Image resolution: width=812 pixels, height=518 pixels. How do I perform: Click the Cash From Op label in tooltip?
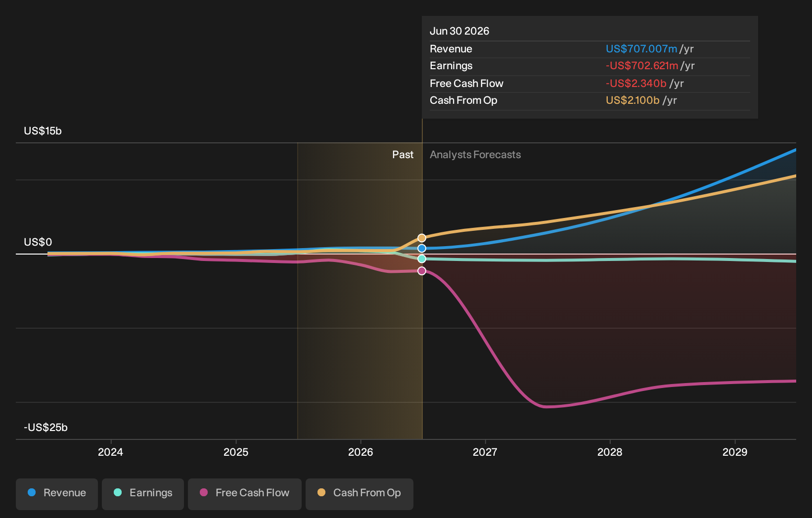(x=463, y=100)
